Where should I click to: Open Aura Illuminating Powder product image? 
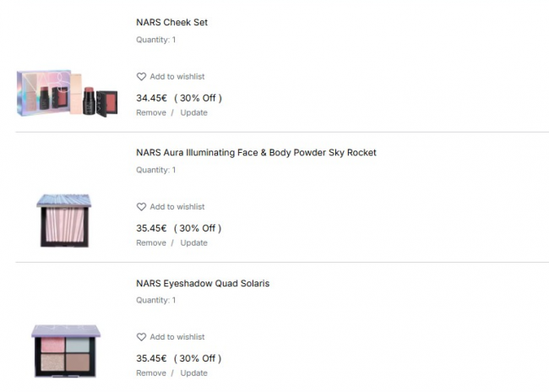66,220
